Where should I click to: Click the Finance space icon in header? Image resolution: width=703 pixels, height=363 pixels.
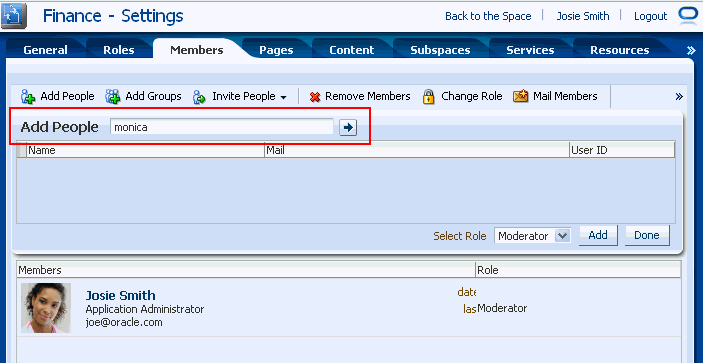click(x=14, y=16)
